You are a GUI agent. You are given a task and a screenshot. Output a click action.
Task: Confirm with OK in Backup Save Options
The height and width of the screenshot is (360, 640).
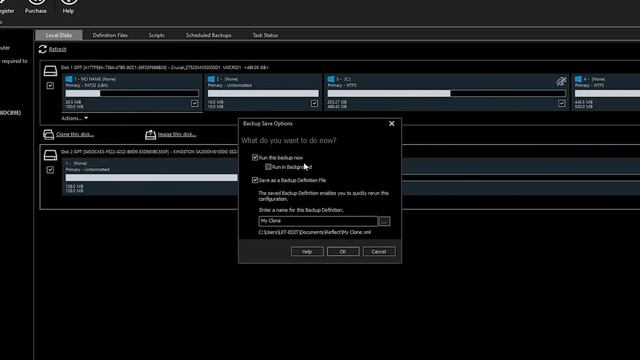343,251
